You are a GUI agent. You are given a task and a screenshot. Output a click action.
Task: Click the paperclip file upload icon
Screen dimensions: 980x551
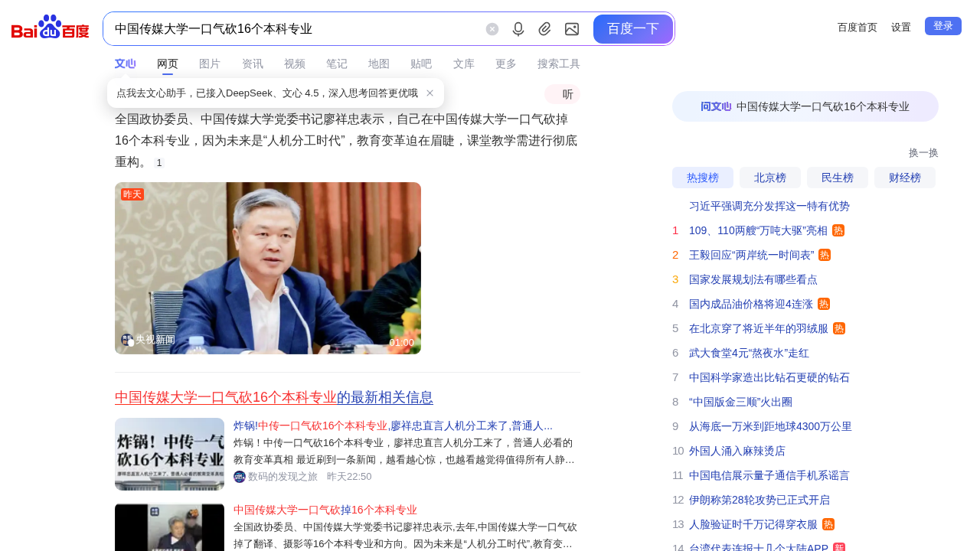(x=544, y=29)
